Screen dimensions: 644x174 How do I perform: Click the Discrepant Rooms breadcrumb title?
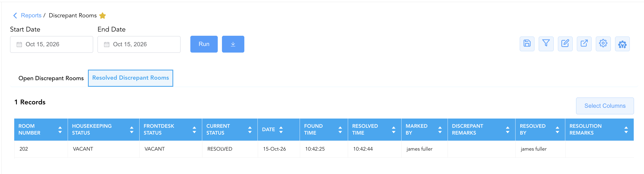[x=73, y=16]
